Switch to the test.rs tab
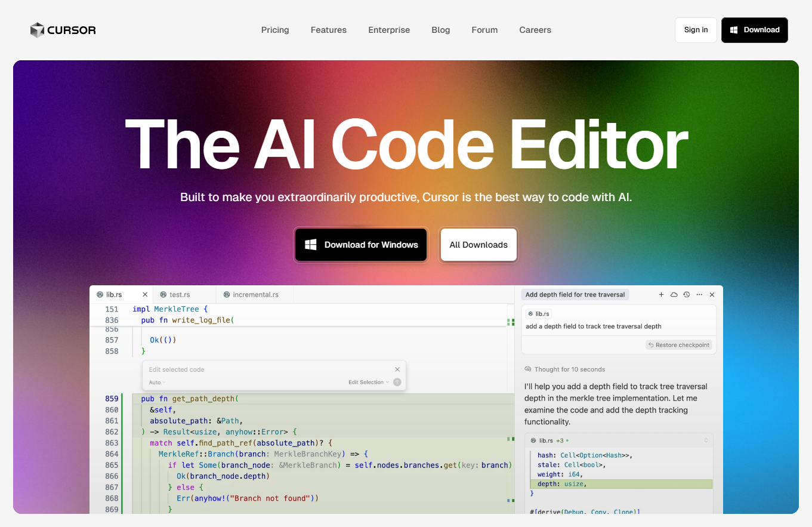The width and height of the screenshot is (812, 527). point(184,295)
